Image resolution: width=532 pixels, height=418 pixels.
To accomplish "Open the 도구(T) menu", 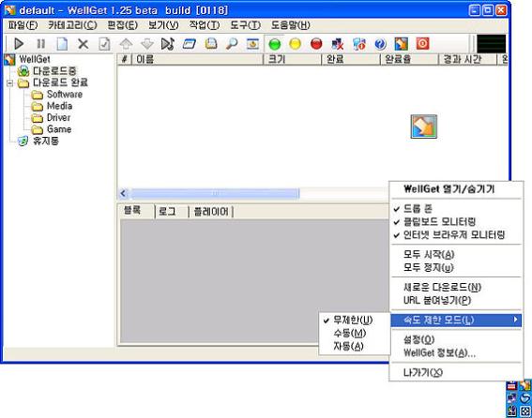I will click(x=245, y=25).
